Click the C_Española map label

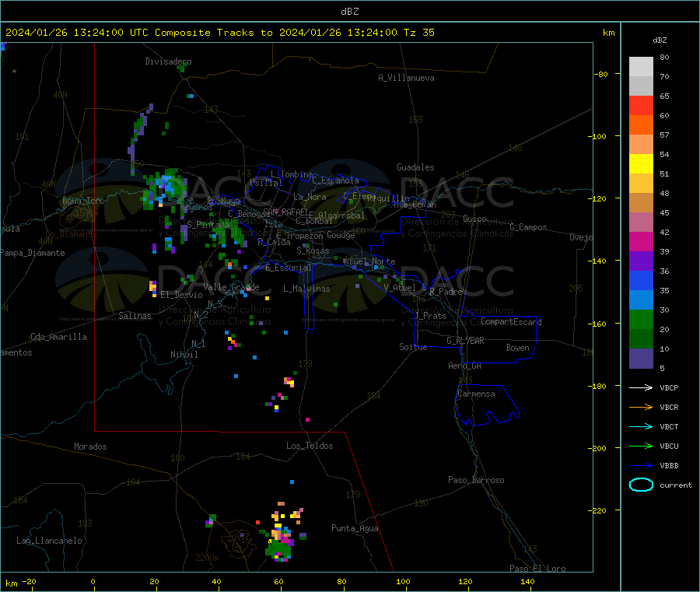(335, 180)
